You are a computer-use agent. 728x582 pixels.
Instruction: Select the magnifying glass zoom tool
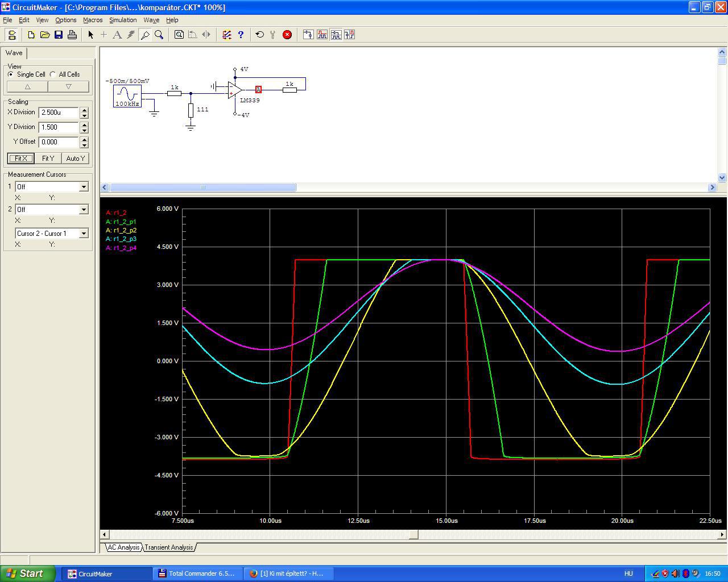(159, 35)
